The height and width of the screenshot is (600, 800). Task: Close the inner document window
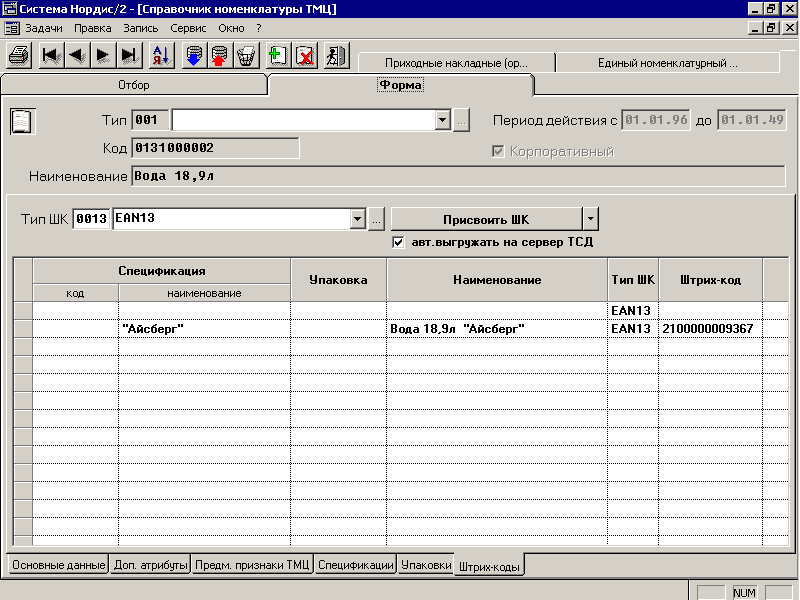tap(789, 28)
